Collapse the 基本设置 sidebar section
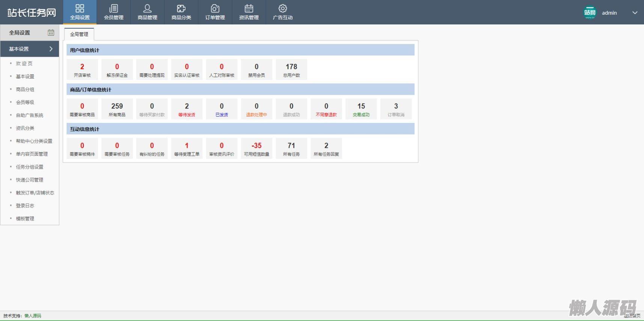This screenshot has height=321, width=644. click(30, 49)
